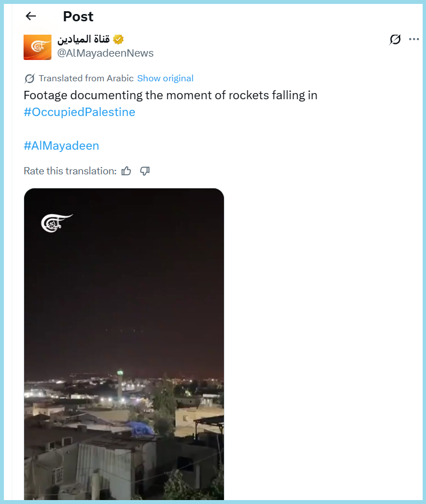
Task: Click the 'Post' page heading
Action: pos(78,17)
